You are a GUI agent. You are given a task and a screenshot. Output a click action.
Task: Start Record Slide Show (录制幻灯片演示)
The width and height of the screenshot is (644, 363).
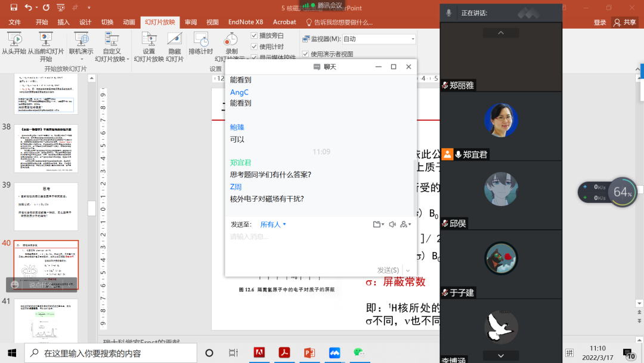231,45
